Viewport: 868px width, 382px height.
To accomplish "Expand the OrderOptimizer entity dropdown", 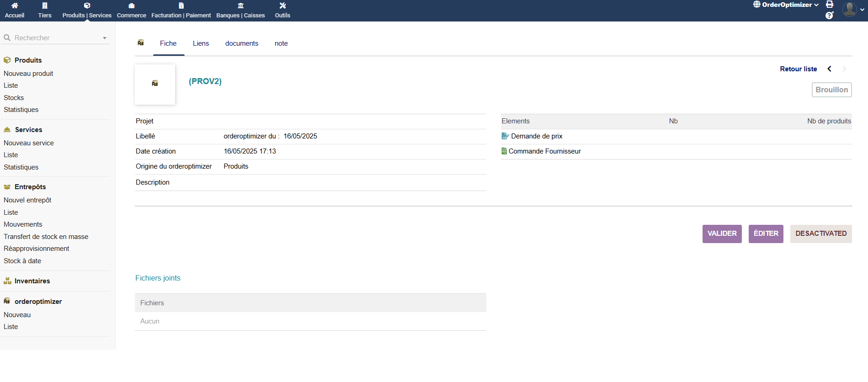I will [x=786, y=5].
